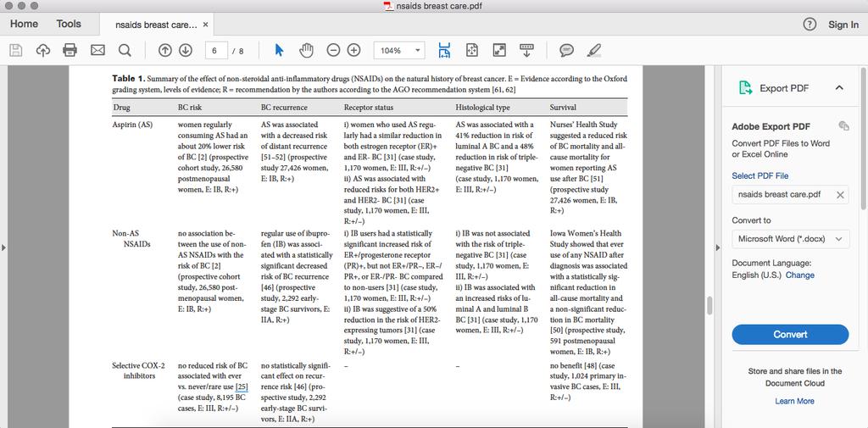Send file by email envelope icon
The height and width of the screenshot is (428, 868).
click(x=97, y=50)
